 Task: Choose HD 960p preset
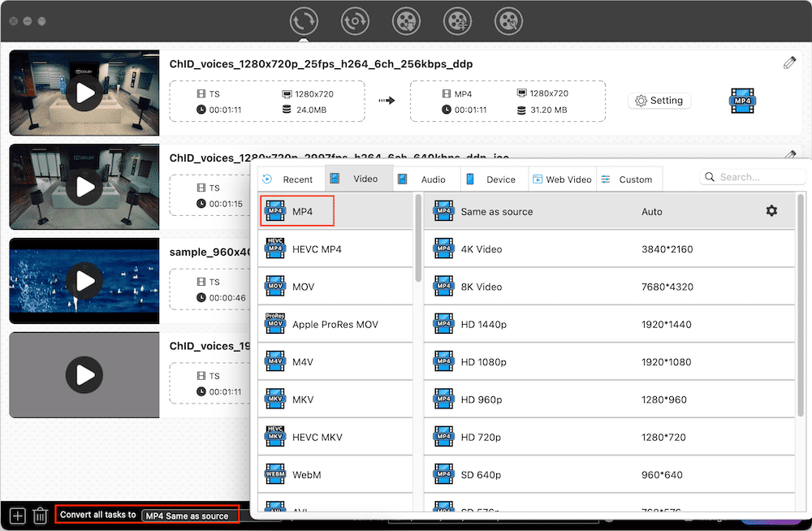click(609, 399)
